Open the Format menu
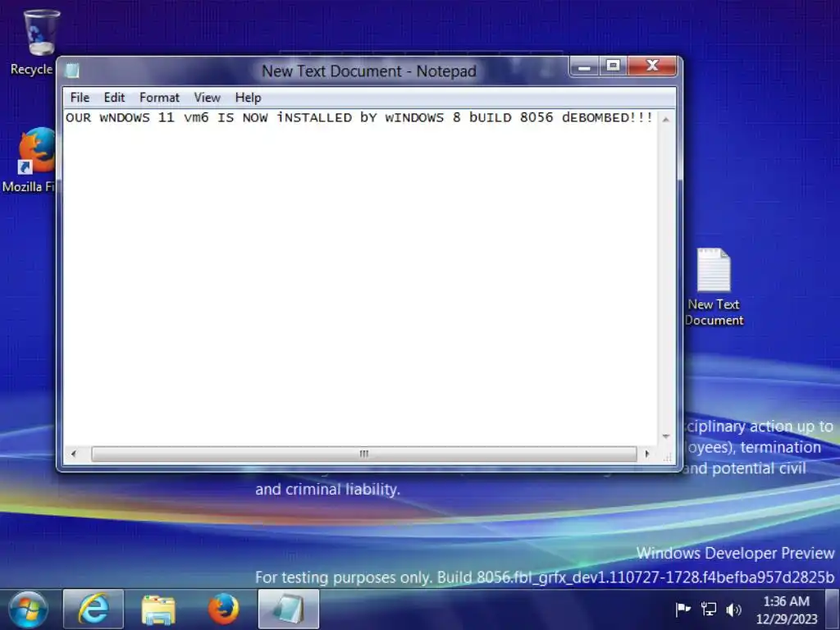This screenshot has width=840, height=630. pyautogui.click(x=159, y=98)
